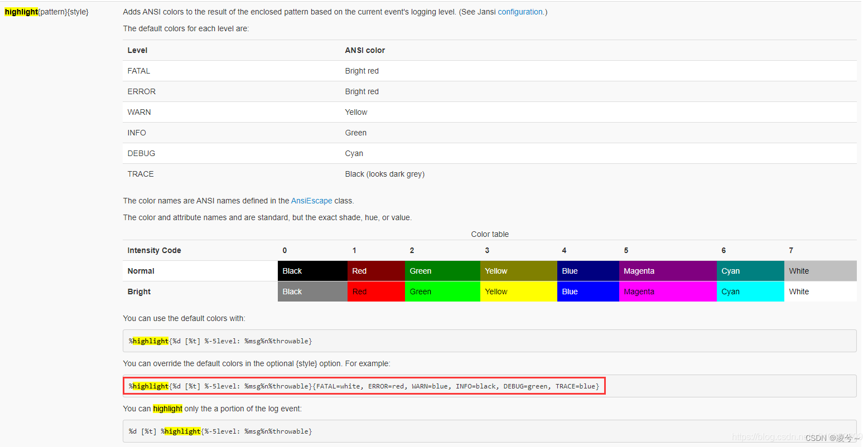The width and height of the screenshot is (868, 447).
Task: Click intensity code column header 0
Action: click(x=284, y=250)
